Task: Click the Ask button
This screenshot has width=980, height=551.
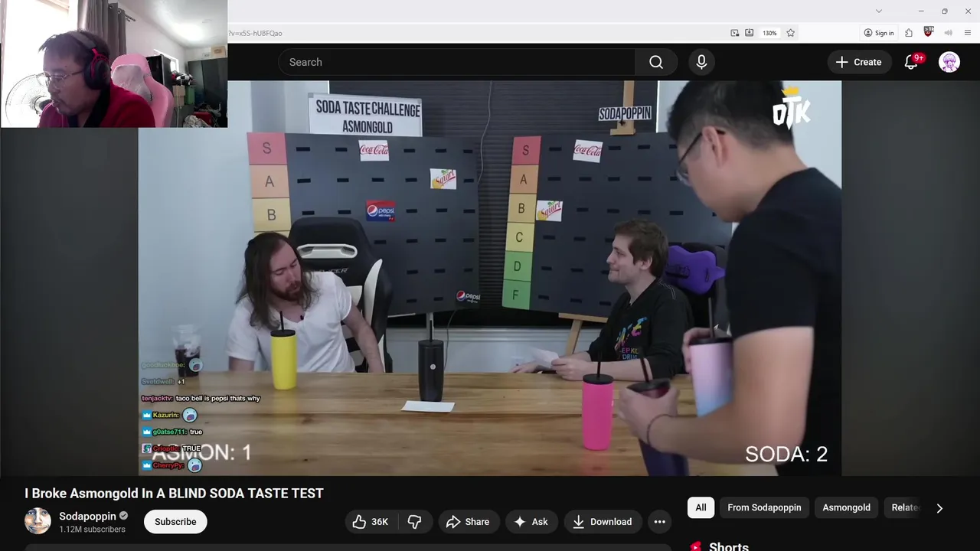Action: [531, 522]
